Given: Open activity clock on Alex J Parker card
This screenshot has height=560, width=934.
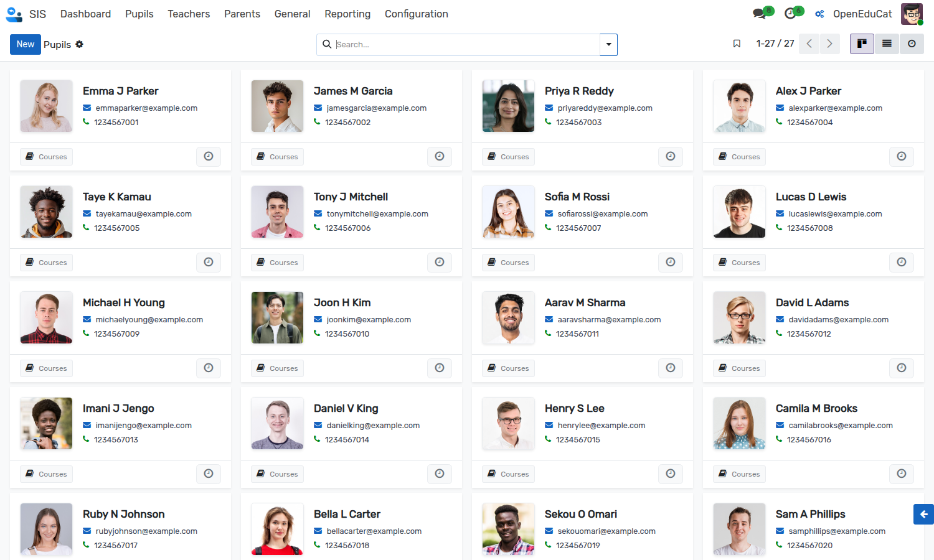Looking at the screenshot, I should [902, 157].
